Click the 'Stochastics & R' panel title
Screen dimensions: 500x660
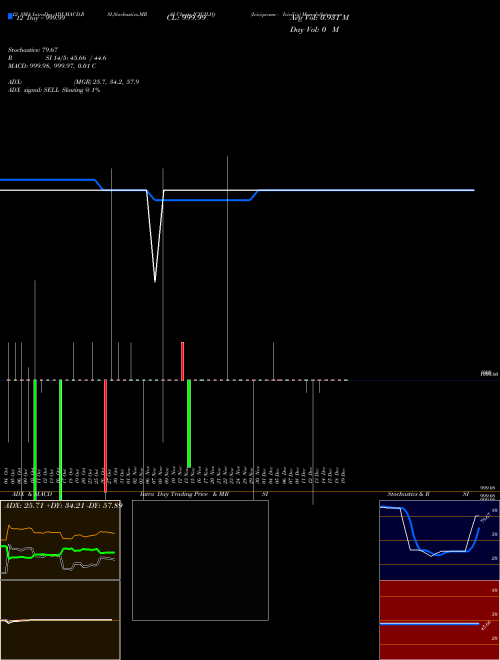coord(408,494)
